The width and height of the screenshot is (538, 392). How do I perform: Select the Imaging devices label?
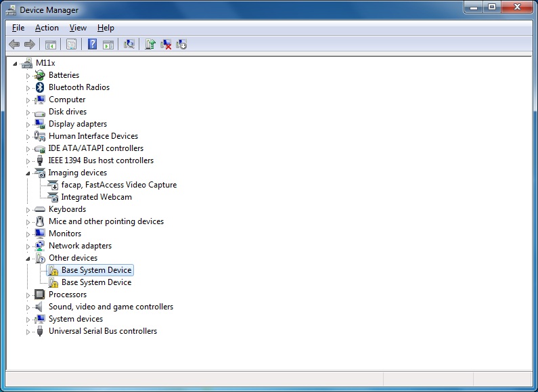click(x=78, y=173)
